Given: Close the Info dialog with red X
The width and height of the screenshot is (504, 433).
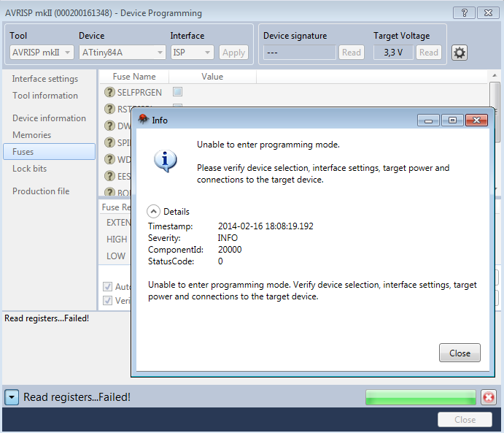Looking at the screenshot, I should (x=476, y=120).
